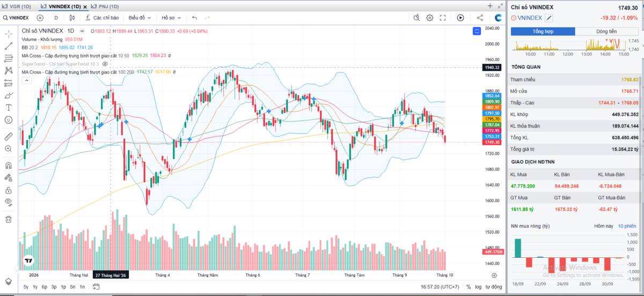Image resolution: width=644 pixels, height=296 pixels.
Task: Expand the Biểu đồ dropdown
Action: pyautogui.click(x=140, y=18)
